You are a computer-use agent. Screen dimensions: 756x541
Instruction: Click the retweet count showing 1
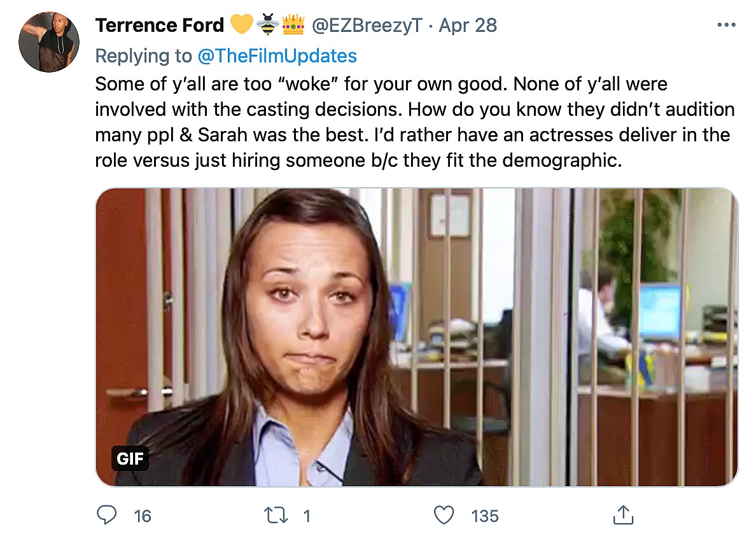tap(307, 516)
